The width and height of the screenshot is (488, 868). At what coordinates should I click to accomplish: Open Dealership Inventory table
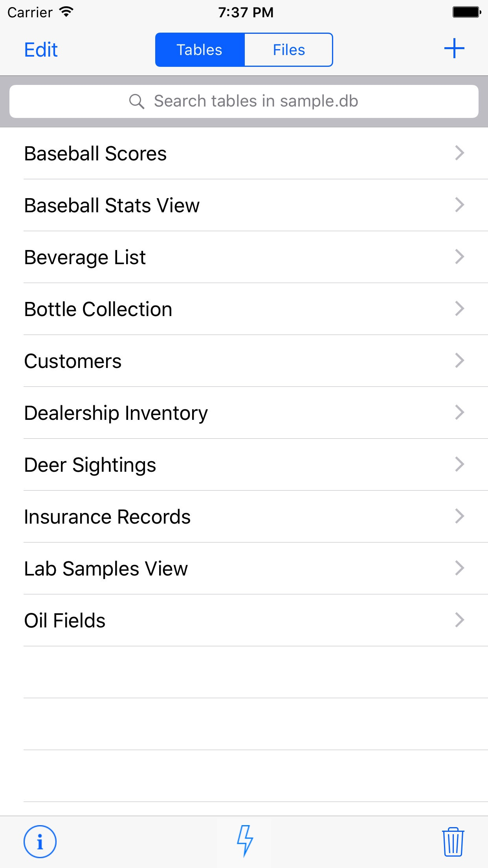click(x=116, y=413)
